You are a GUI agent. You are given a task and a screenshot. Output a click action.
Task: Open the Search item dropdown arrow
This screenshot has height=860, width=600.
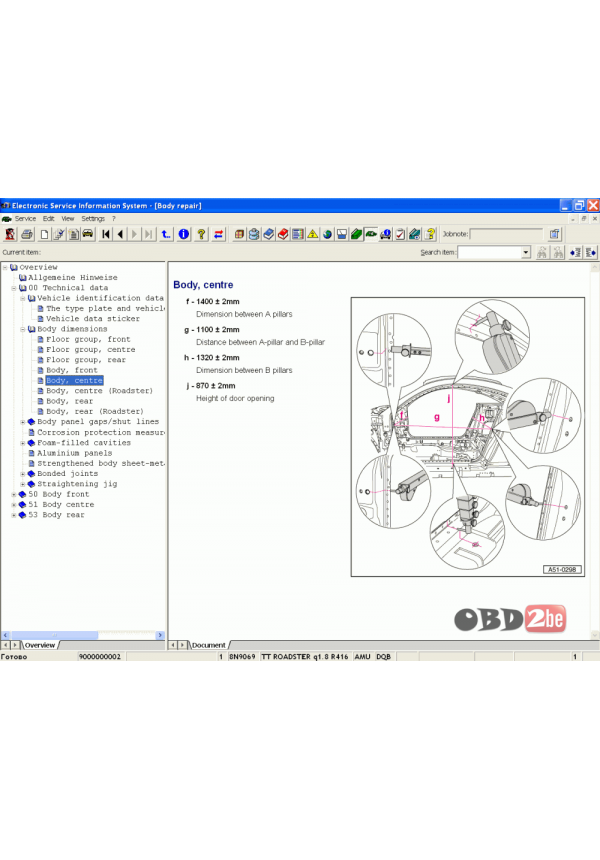click(526, 253)
